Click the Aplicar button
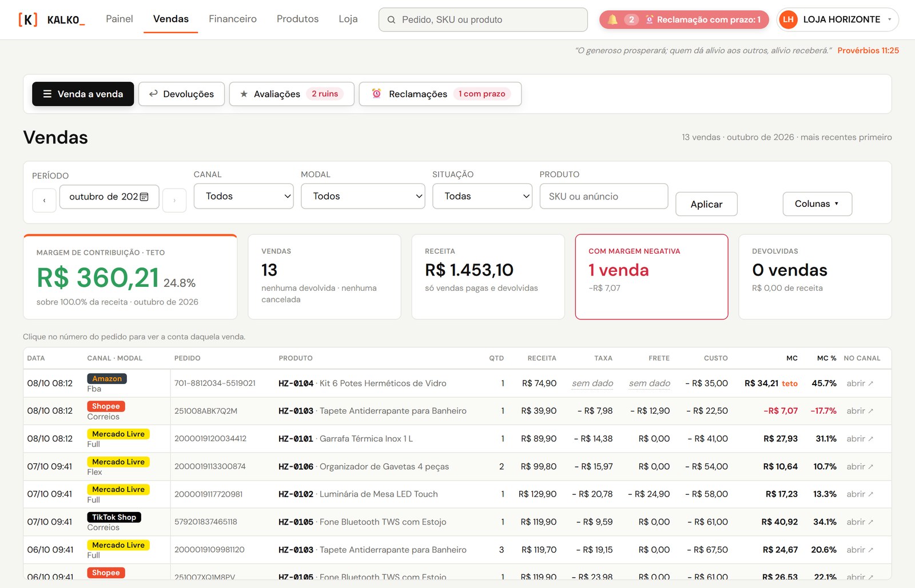The height and width of the screenshot is (588, 915). click(706, 204)
